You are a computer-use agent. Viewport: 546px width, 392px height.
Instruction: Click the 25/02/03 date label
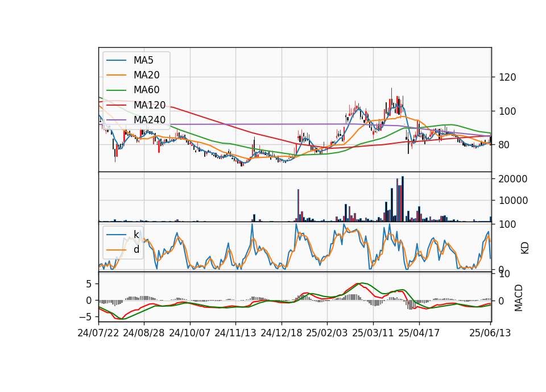[x=327, y=333]
